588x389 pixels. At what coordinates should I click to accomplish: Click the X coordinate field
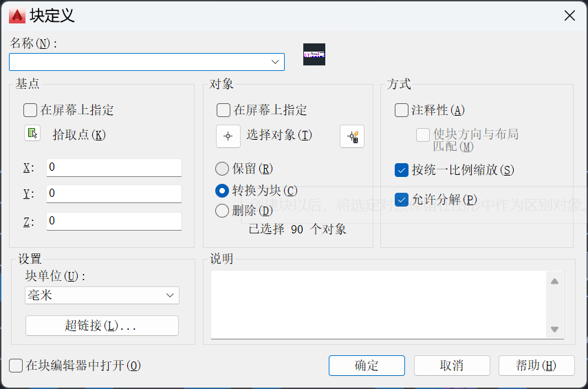point(114,167)
